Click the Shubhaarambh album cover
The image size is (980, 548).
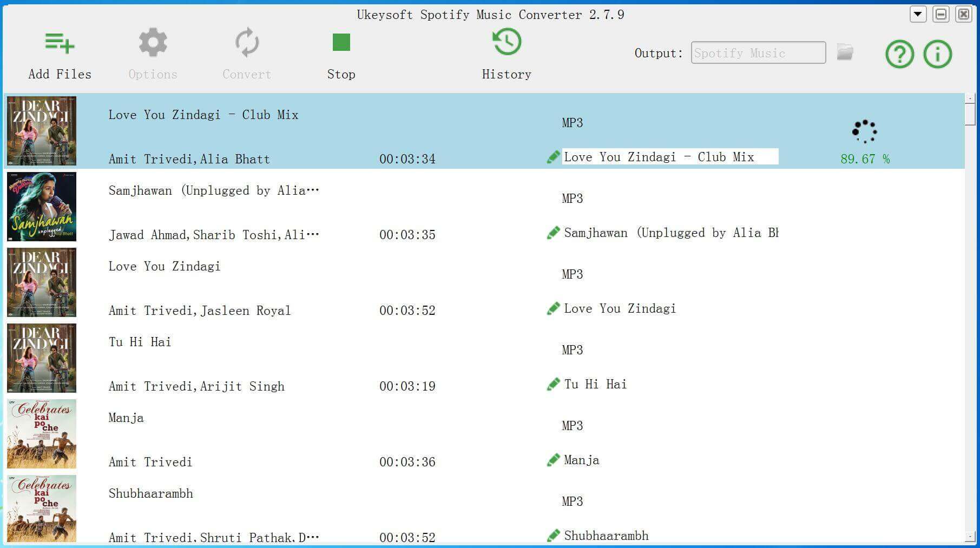coord(42,509)
